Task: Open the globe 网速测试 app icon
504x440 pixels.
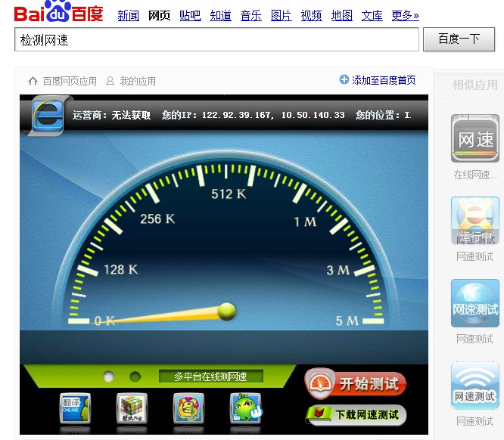Action: click(475, 303)
